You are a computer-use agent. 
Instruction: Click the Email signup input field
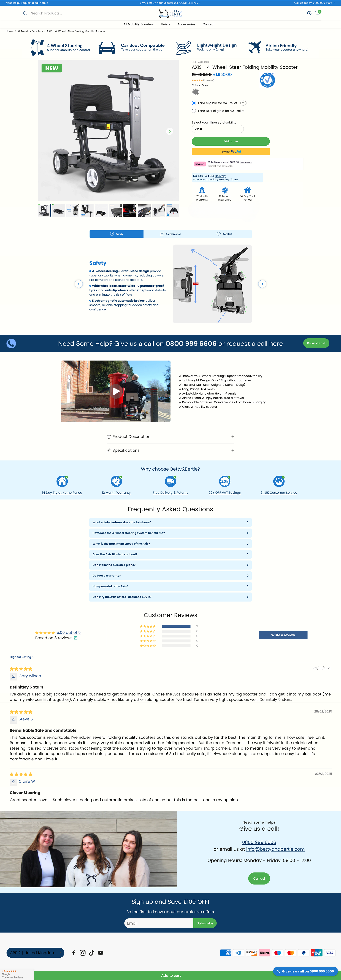click(x=159, y=923)
